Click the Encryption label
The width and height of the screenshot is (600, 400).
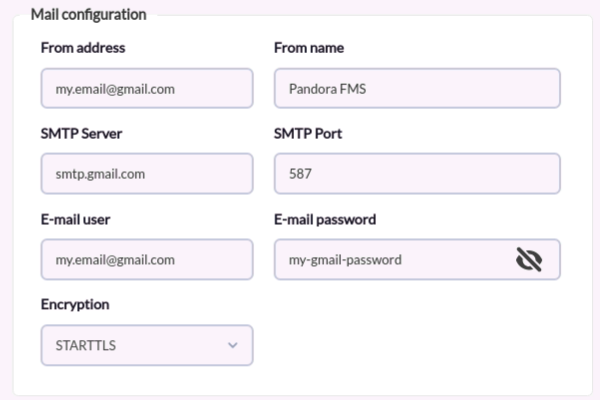(75, 304)
